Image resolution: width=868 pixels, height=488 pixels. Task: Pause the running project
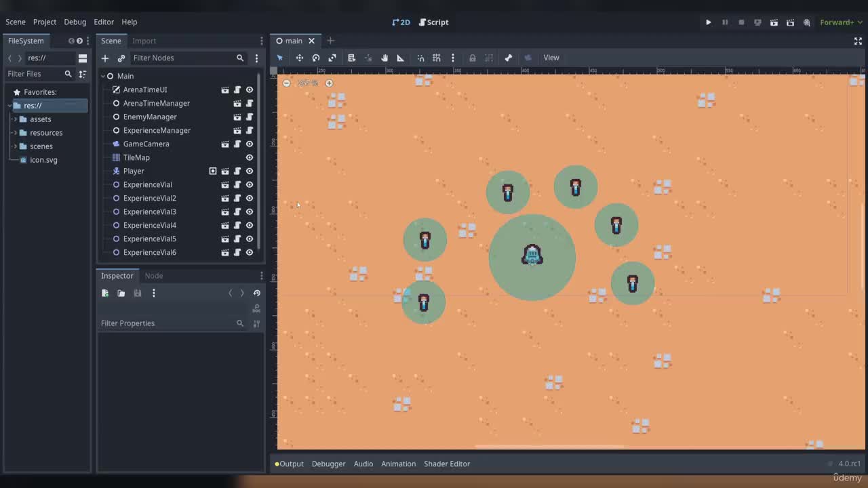[x=725, y=22]
